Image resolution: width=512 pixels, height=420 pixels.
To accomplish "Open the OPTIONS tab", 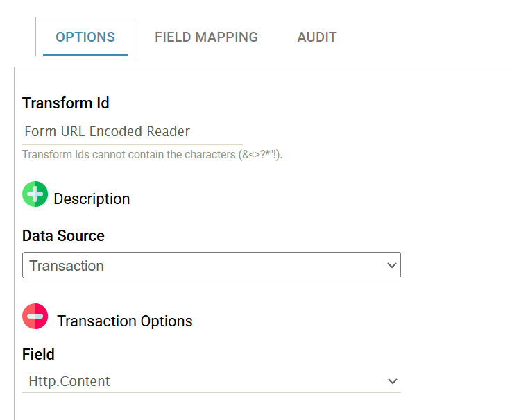I will [x=85, y=37].
